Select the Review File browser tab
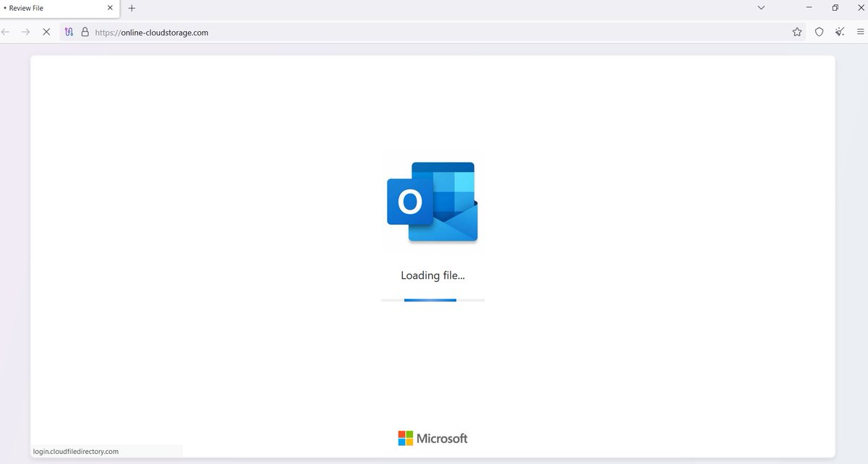 point(59,9)
